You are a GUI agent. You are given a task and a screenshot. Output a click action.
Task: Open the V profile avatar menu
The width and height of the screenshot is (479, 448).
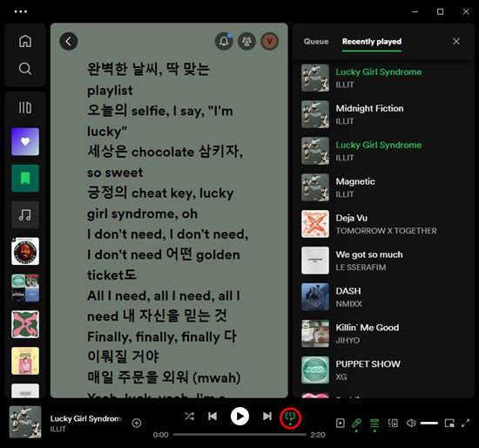[x=269, y=41]
